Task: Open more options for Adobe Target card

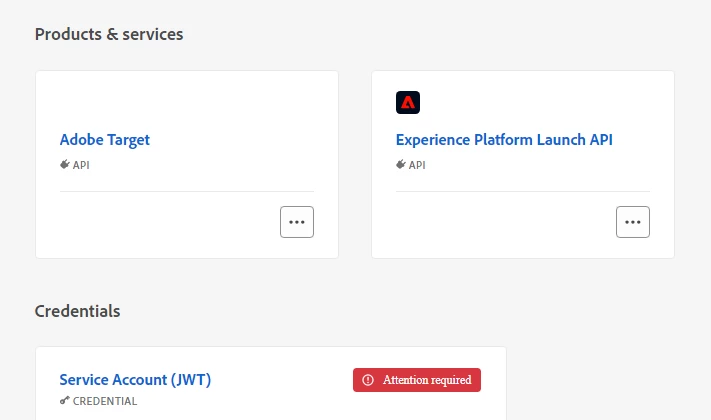Action: [297, 222]
